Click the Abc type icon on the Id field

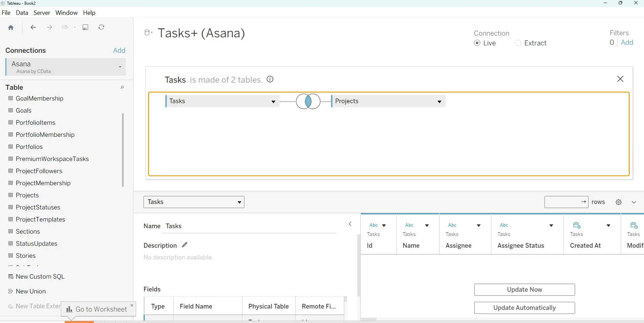pos(374,225)
